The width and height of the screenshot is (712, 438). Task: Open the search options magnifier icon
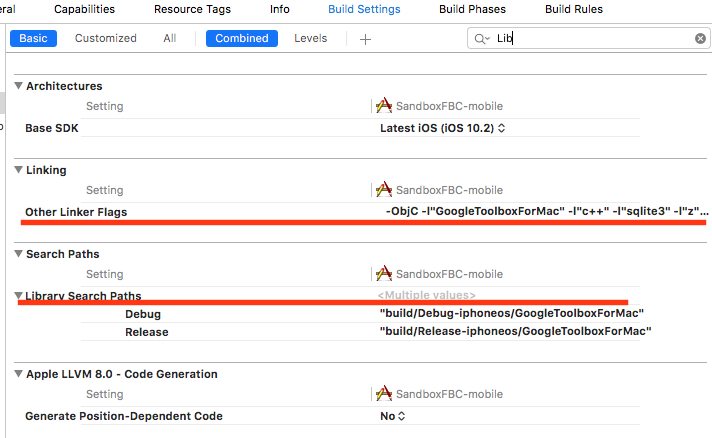(481, 39)
